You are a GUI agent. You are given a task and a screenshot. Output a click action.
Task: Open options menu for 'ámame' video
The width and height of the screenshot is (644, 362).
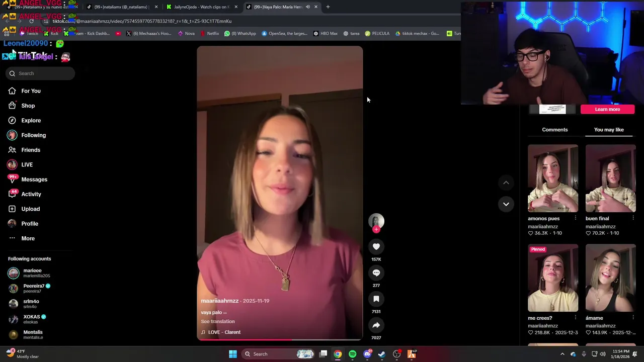633,318
